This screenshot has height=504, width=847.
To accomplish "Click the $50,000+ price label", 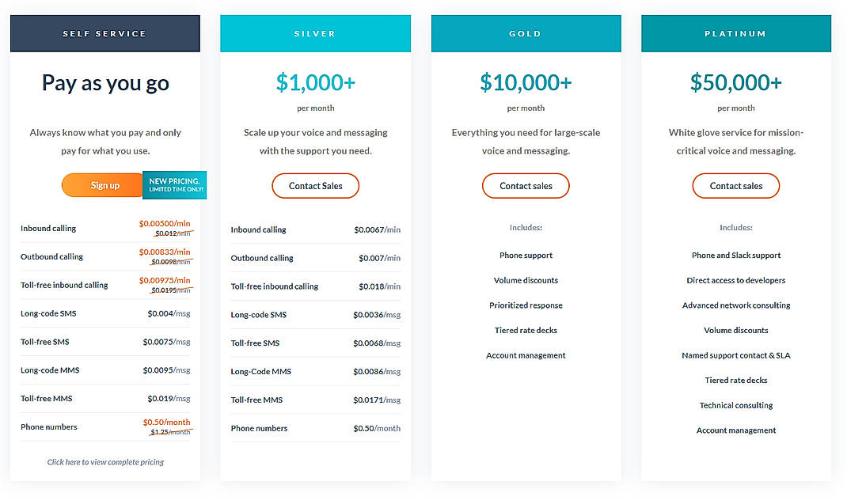I will (x=735, y=81).
